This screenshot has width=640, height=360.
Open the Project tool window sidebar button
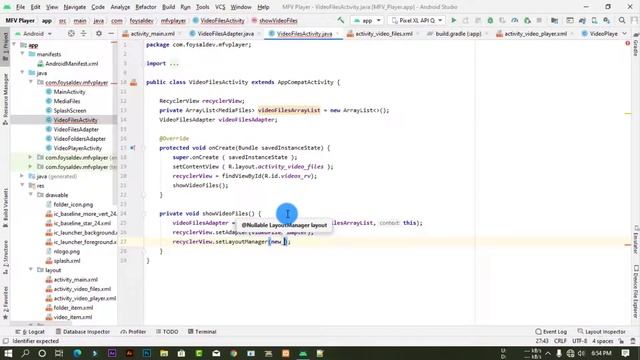(x=5, y=47)
